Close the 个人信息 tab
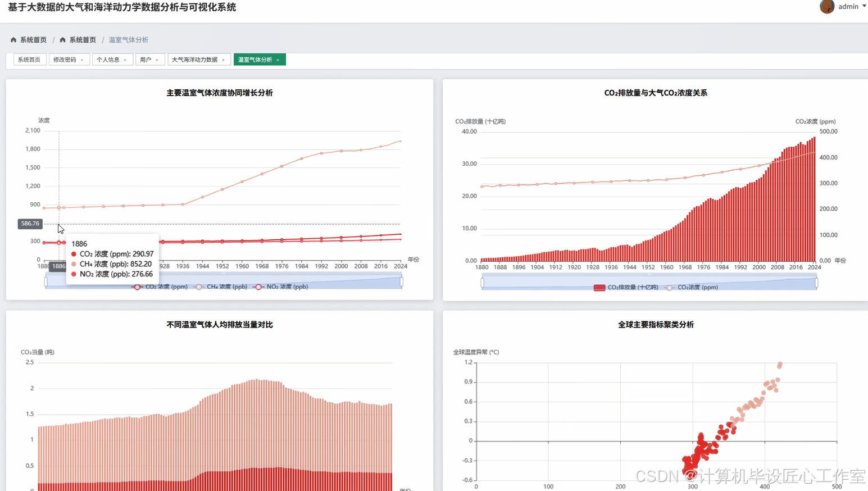This screenshot has height=491, width=868. click(x=125, y=60)
